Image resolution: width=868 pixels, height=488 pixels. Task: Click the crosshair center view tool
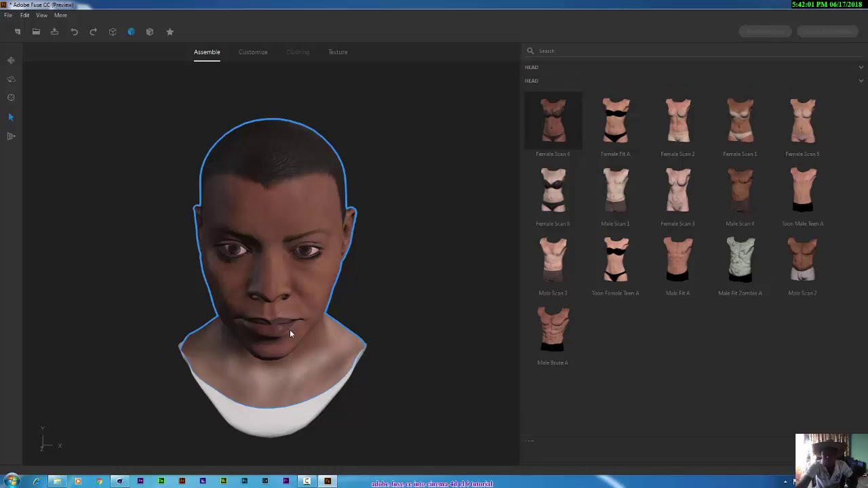click(x=11, y=98)
